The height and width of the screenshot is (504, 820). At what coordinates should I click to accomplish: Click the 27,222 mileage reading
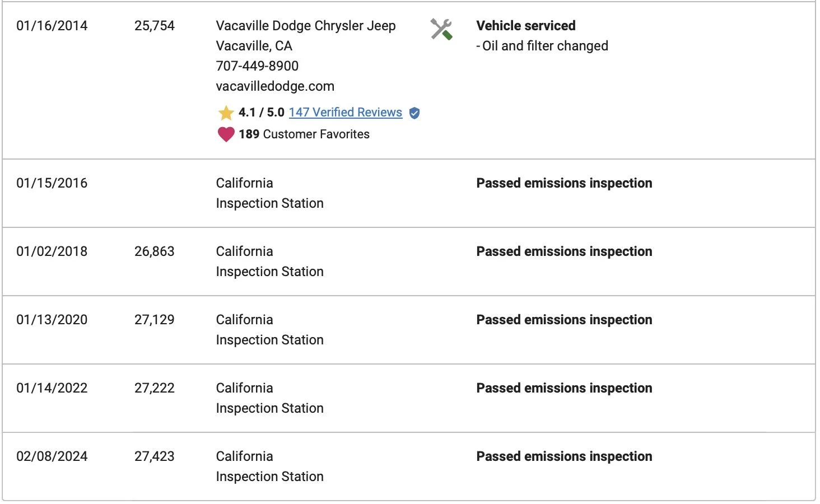tap(155, 388)
